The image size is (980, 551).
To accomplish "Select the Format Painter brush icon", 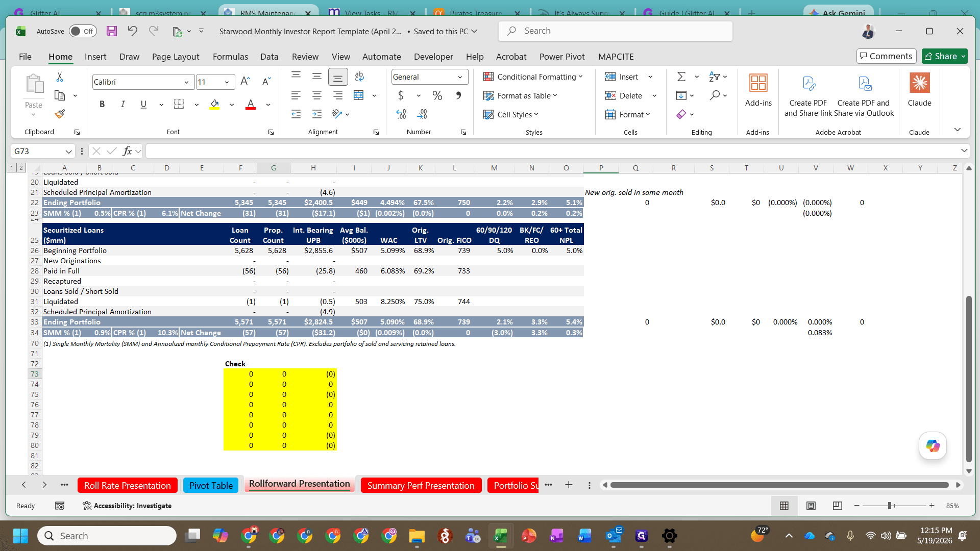I will (60, 114).
